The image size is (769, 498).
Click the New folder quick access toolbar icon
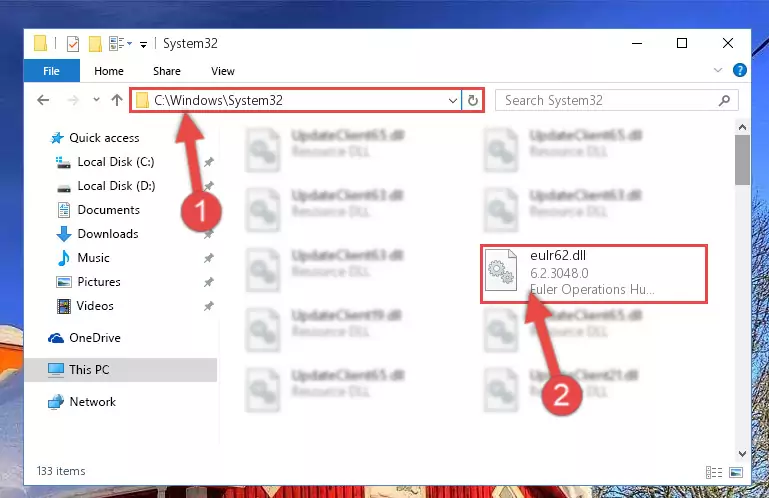(95, 44)
